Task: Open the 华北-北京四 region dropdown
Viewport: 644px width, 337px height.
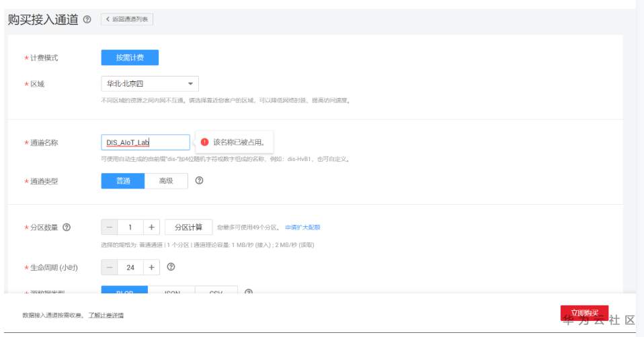Action: click(x=150, y=84)
